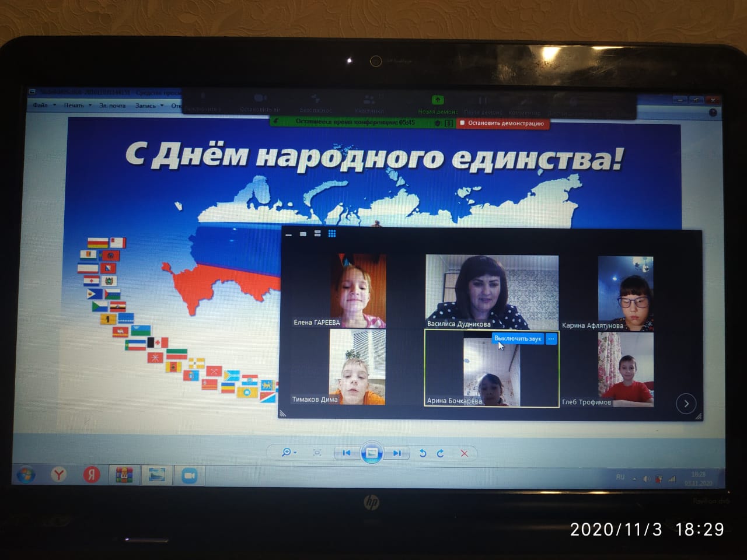Viewport: 747px width, 560px height.
Task: Rotate the image counterclockwise
Action: 423,453
